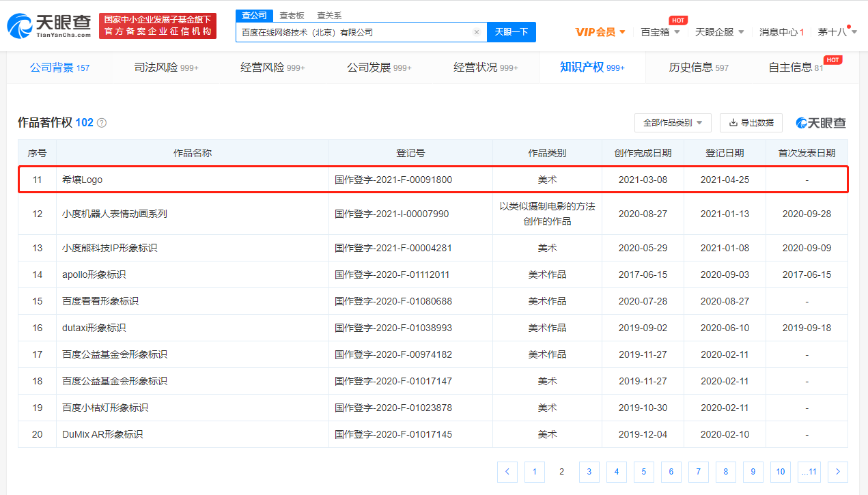Go to page 7 of results
This screenshot has height=495, width=868.
(x=699, y=472)
